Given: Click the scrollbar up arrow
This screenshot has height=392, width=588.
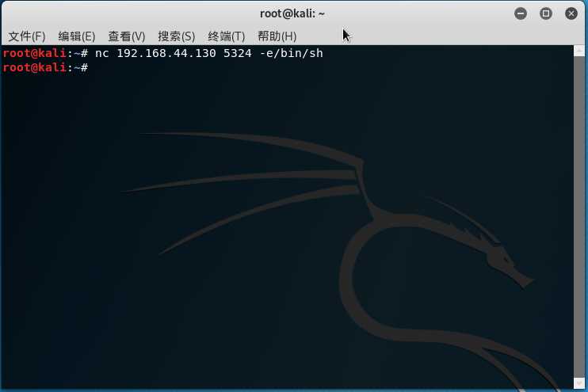Looking at the screenshot, I should 579,51.
